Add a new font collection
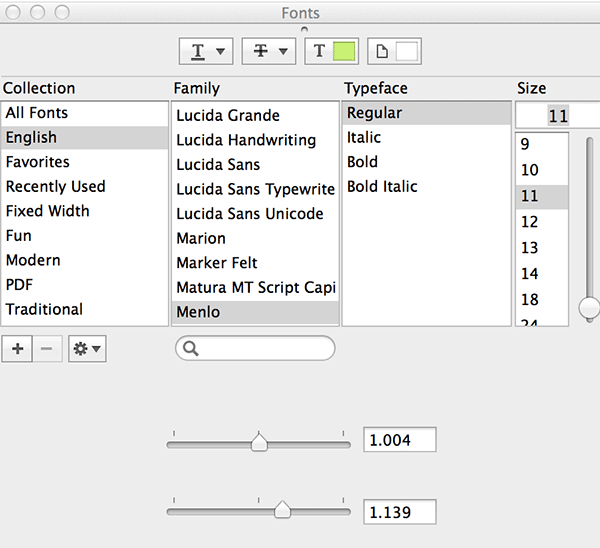 [x=17, y=348]
